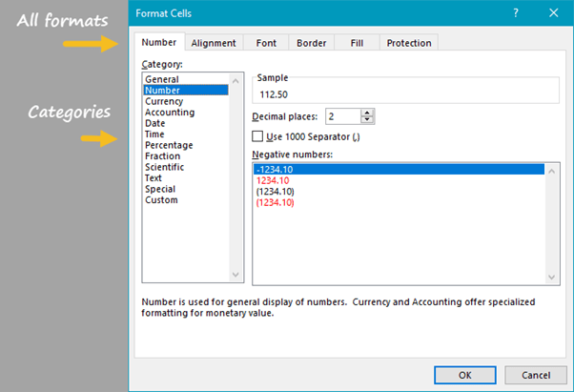
Task: Click the Cancel button
Action: (x=536, y=375)
